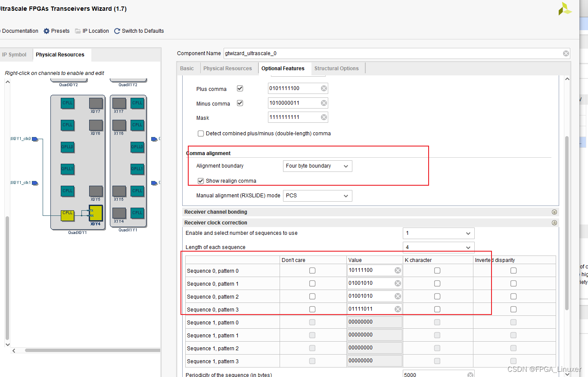Clear Sequence 0 pattern 1 value
Viewport: 588px width, 377px height.
[398, 284]
